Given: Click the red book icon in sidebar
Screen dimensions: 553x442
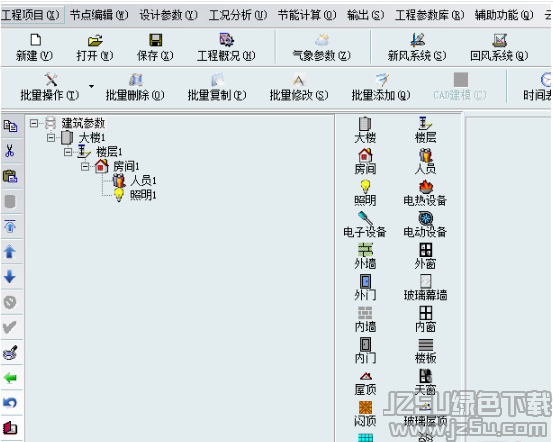Looking at the screenshot, I should 10,428.
